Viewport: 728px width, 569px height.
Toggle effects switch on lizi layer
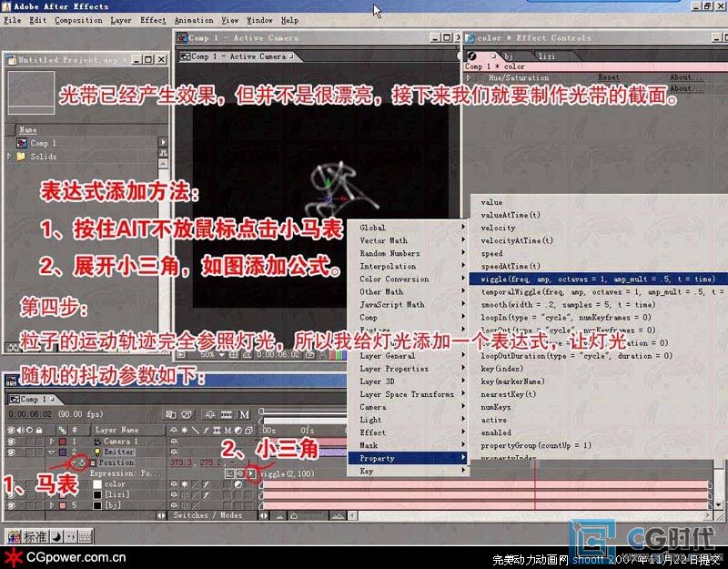pyautogui.click(x=206, y=494)
